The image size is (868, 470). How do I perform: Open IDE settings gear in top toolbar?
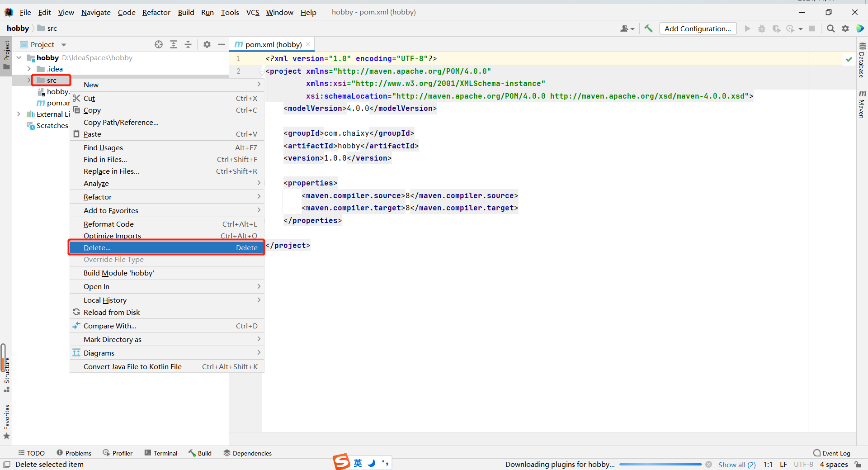pos(845,28)
